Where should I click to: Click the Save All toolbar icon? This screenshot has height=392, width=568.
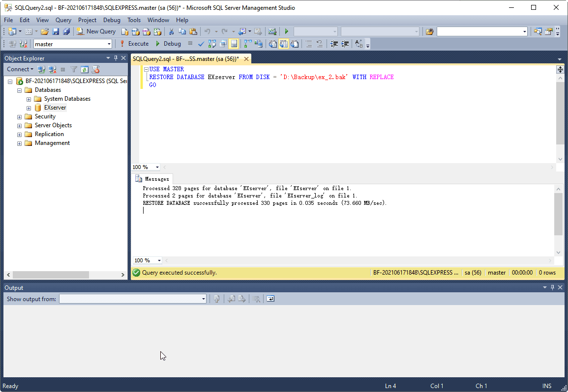click(x=66, y=31)
